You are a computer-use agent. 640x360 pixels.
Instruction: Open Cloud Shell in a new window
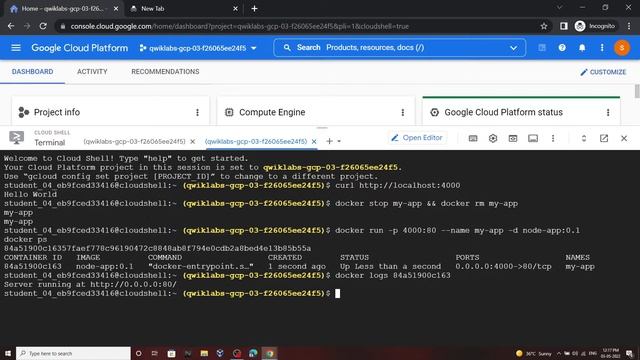[604, 138]
